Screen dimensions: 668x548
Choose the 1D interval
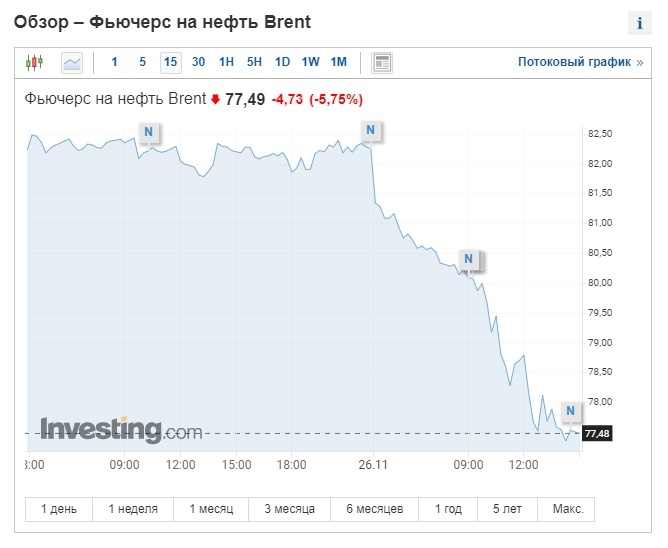coord(282,62)
